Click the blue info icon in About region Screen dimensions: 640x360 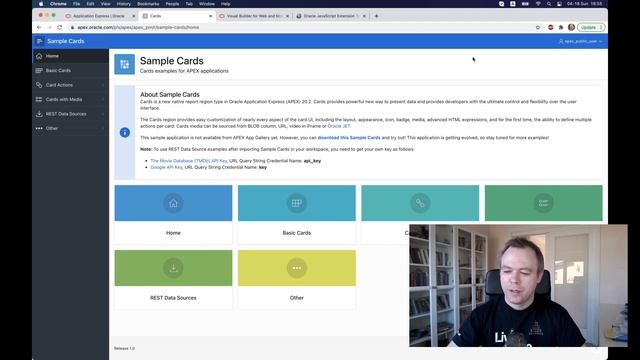click(x=124, y=132)
